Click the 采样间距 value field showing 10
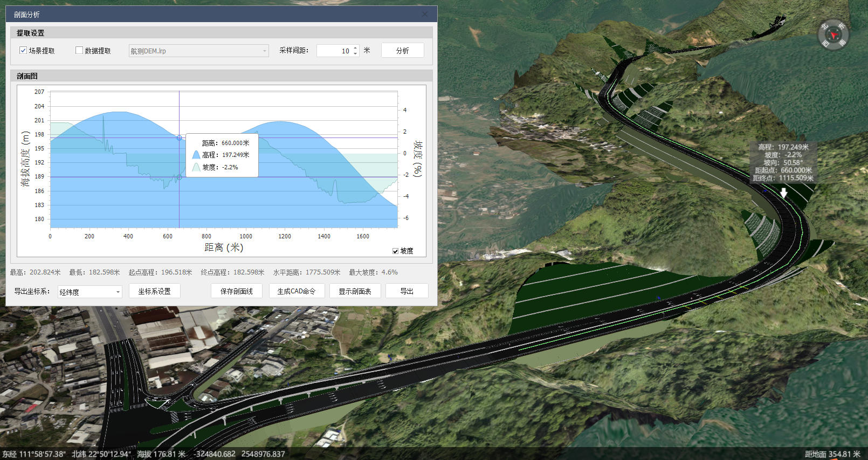Screen dimensions: 868x460 pyautogui.click(x=334, y=51)
